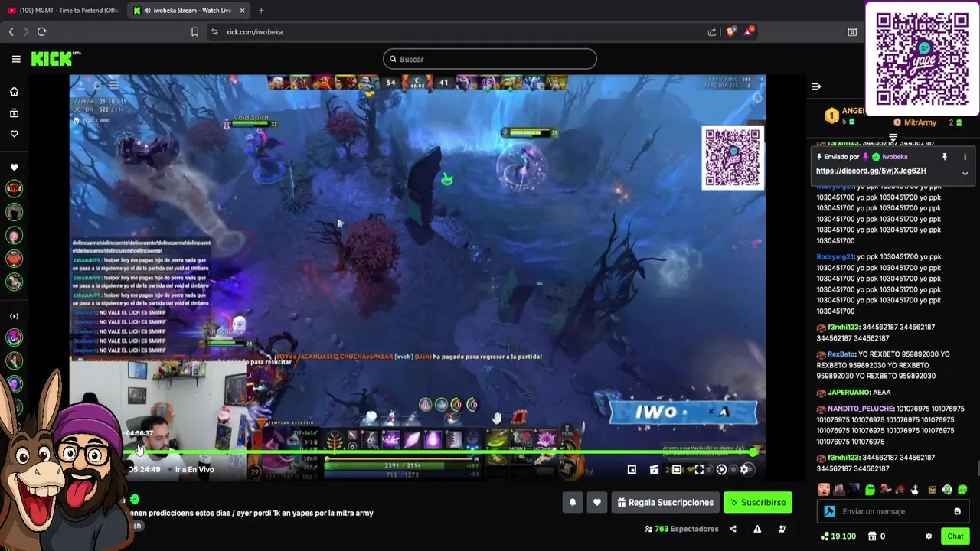980x551 pixels.
Task: Click username RexBeto in chat
Action: coord(841,354)
